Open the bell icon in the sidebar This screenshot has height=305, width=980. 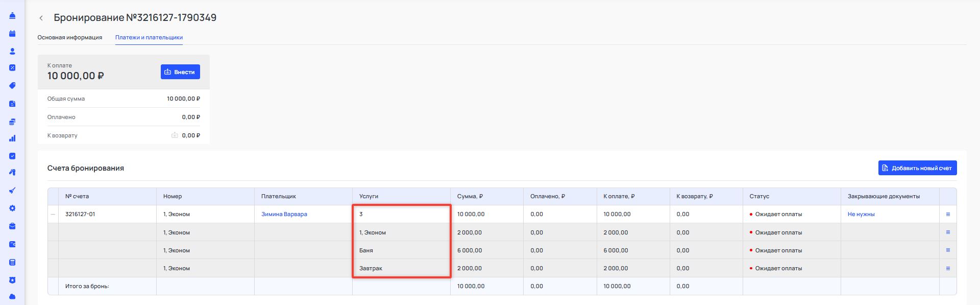12,16
